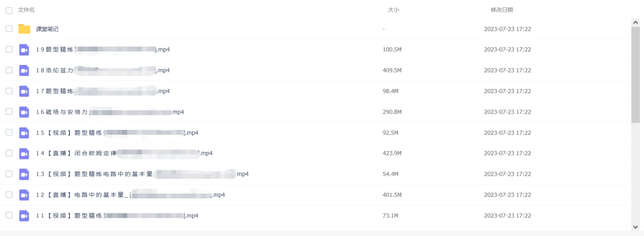Click video icon for 13题型精炼电路中的基本量 file
The width and height of the screenshot is (644, 236).
point(24,174)
